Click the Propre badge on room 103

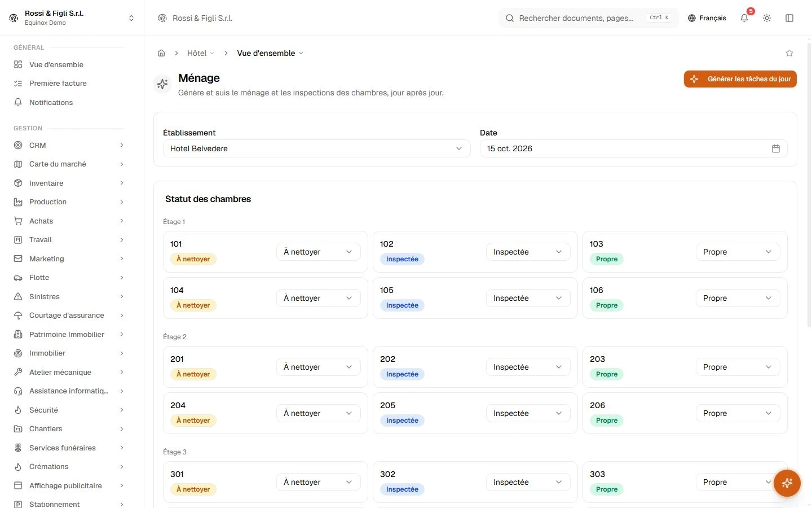click(607, 259)
